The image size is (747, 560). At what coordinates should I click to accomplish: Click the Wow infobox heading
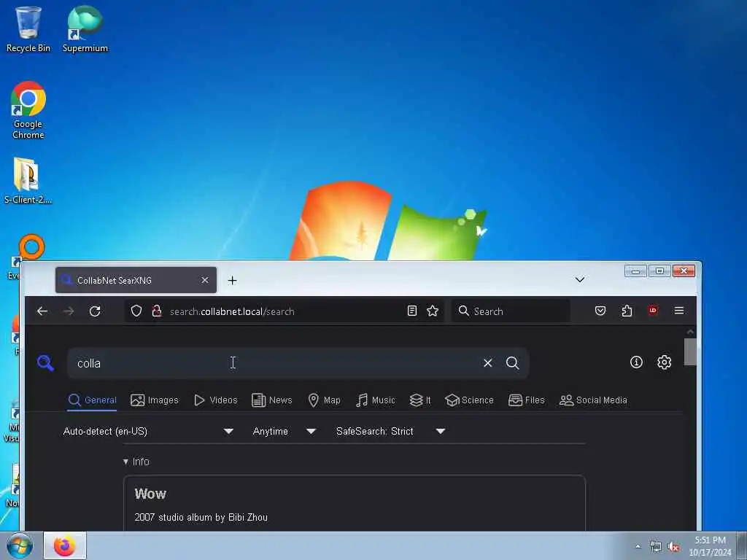click(150, 494)
